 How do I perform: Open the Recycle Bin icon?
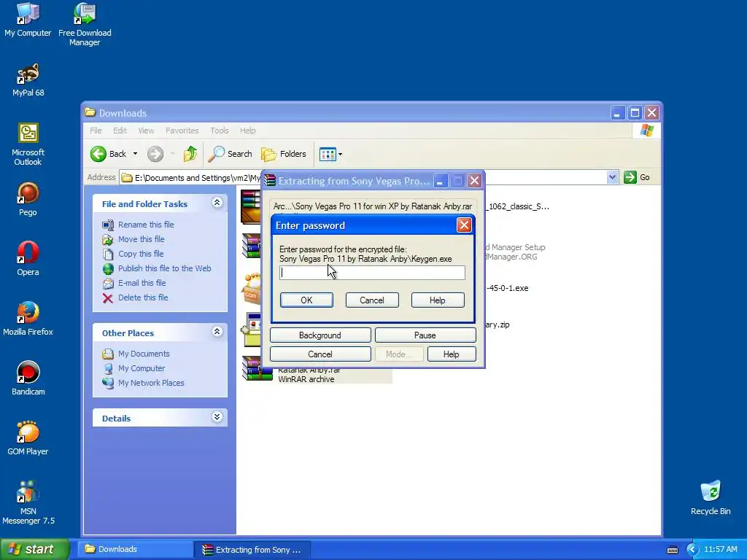click(711, 497)
